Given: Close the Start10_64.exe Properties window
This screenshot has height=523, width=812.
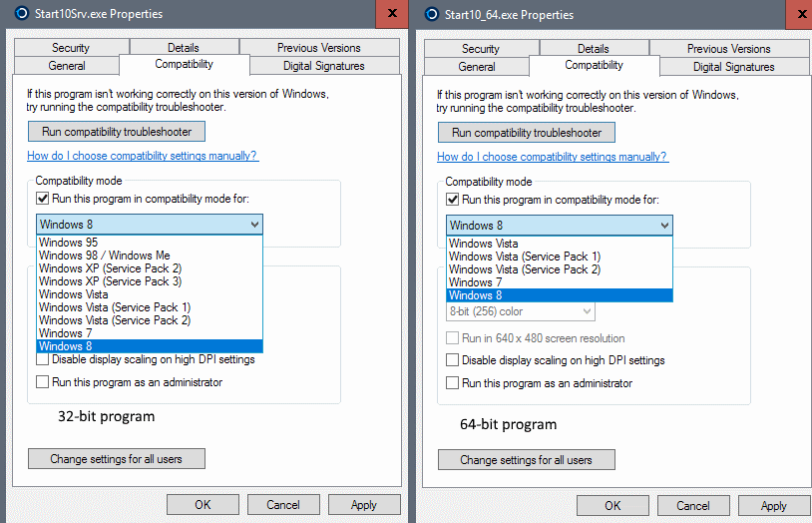Looking at the screenshot, I should click(x=800, y=15).
